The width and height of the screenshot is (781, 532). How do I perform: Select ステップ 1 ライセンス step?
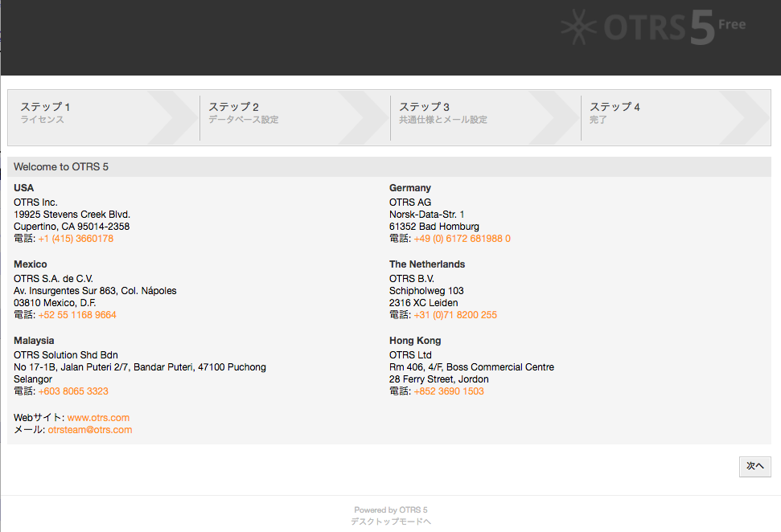(104, 118)
